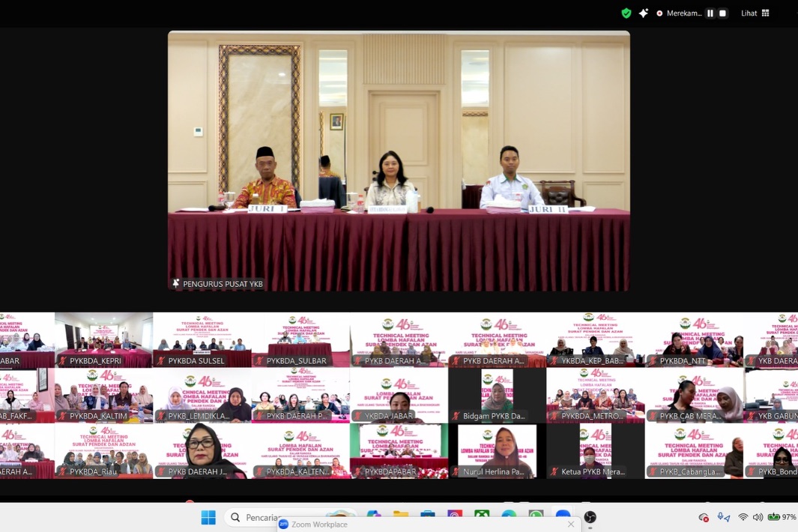Click the volume speaker icon in system tray
798x532 pixels.
[758, 517]
